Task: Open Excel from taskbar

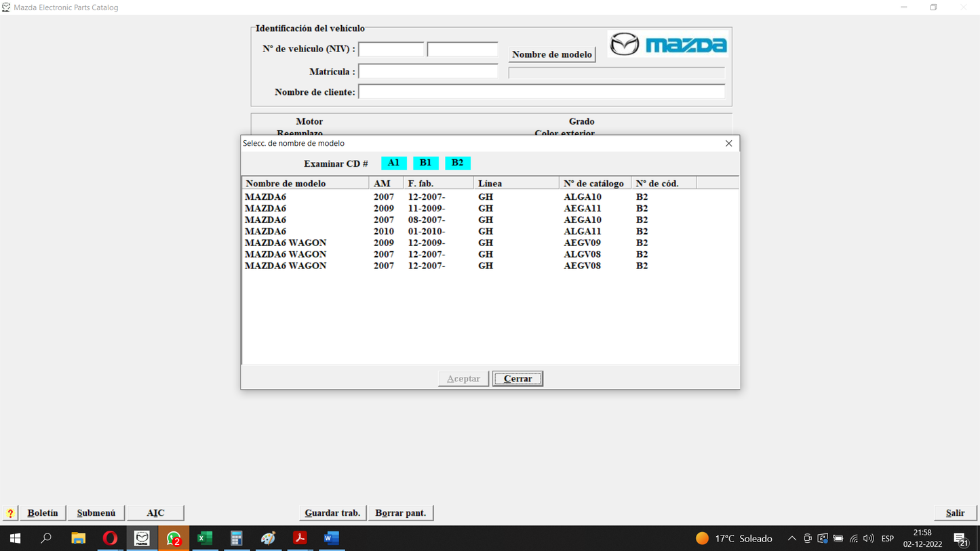Action: [205, 538]
